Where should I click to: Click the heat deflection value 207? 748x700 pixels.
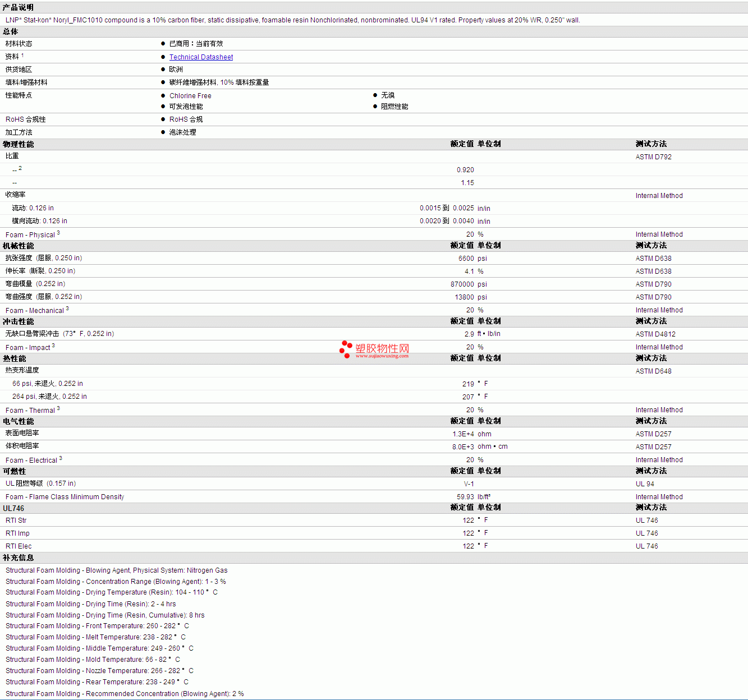click(469, 397)
